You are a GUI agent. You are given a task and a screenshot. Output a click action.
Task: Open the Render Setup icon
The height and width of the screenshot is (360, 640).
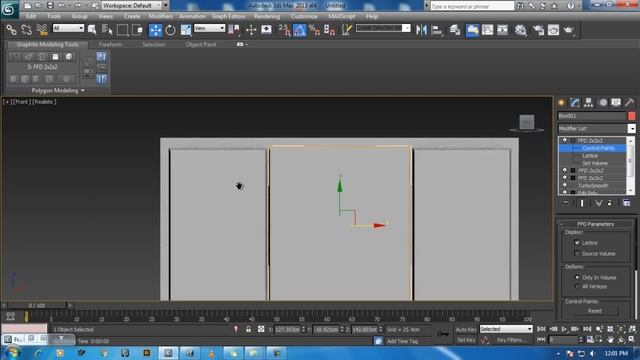(538, 30)
